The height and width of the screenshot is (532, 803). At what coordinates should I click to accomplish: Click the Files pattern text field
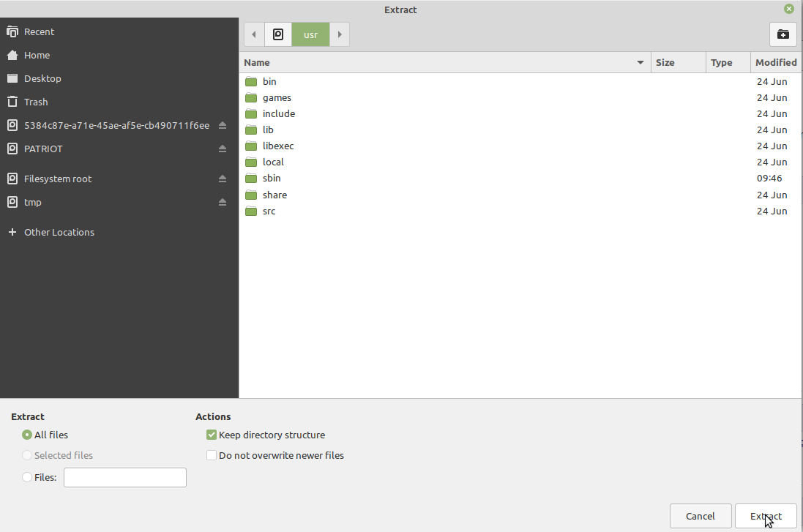(x=125, y=477)
